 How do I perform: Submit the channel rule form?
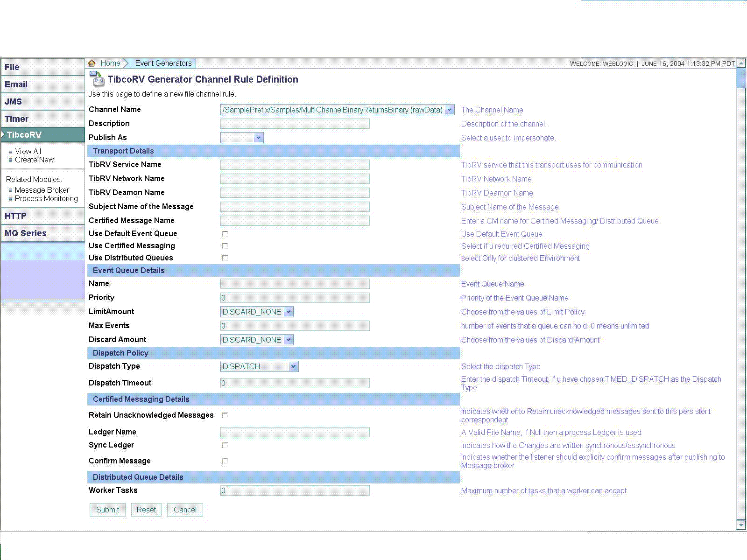coord(107,510)
